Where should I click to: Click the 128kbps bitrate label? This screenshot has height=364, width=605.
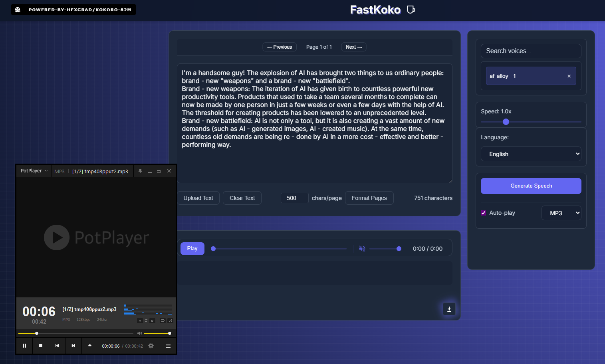[x=83, y=320]
